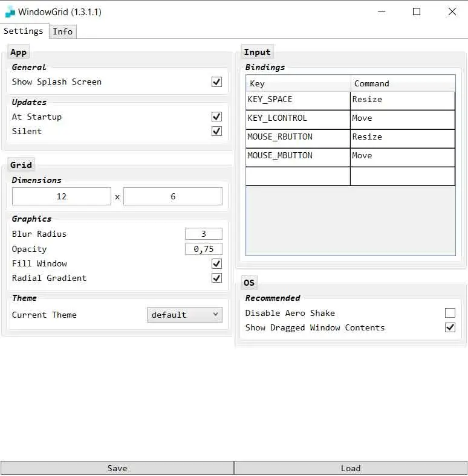Toggle Show Splash Screen checkbox
Viewport: 468px width, 476px height.
[x=216, y=82]
